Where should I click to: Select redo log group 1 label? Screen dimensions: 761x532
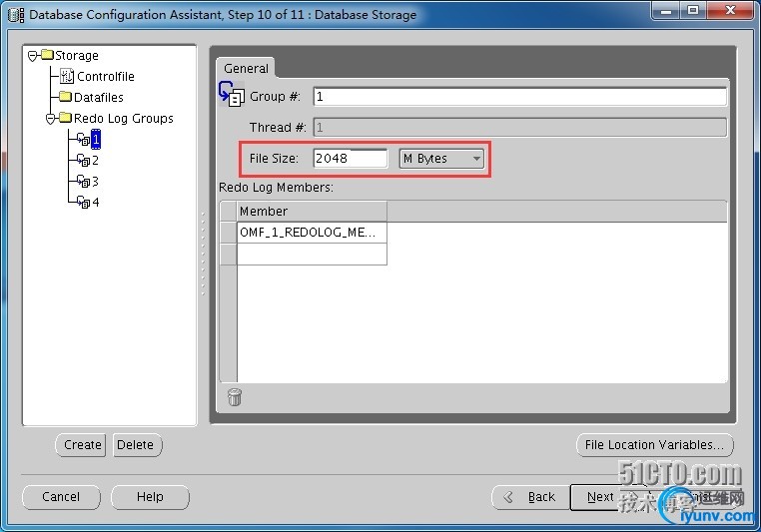click(96, 139)
